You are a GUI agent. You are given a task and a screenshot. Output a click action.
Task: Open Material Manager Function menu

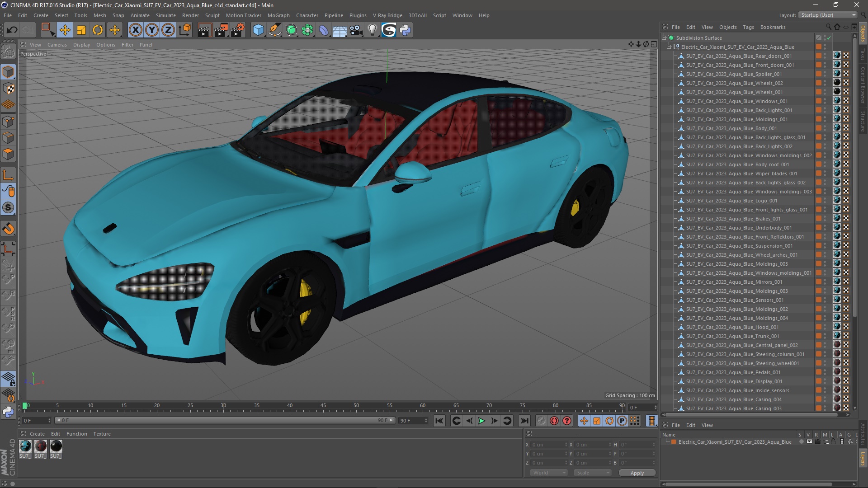click(x=76, y=434)
